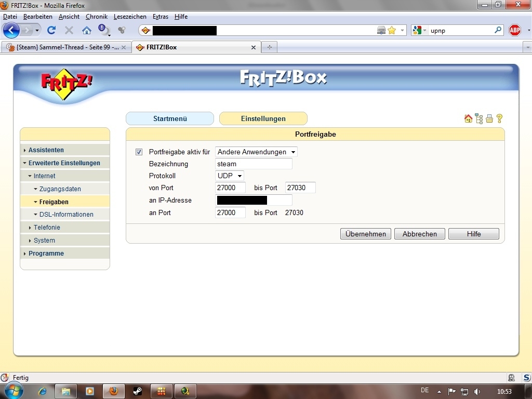Click the FRITZ!Box print icon

(489, 118)
